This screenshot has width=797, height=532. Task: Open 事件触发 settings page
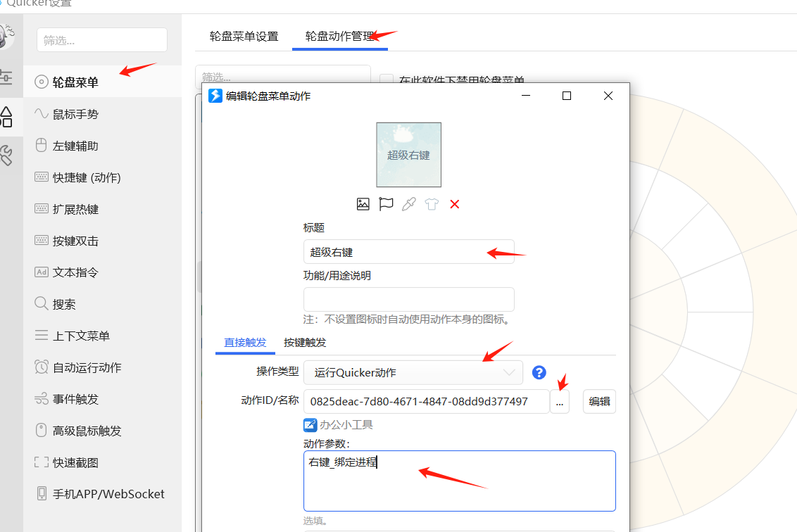click(102, 399)
